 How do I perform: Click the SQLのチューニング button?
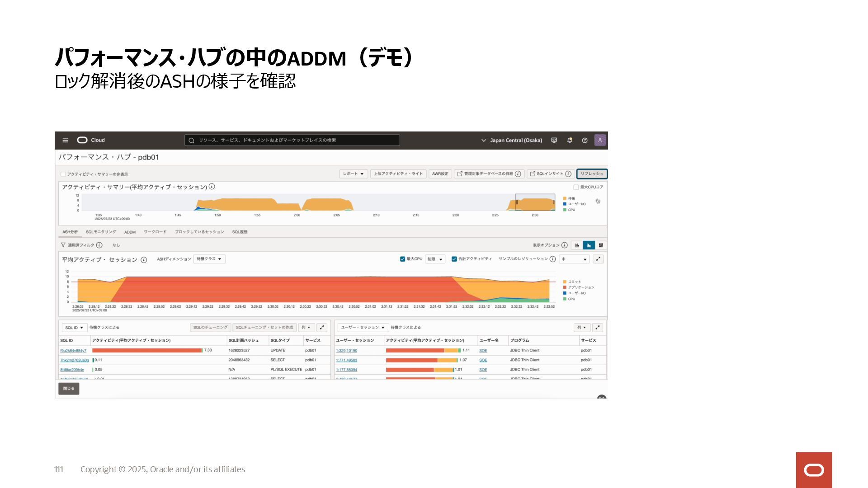pos(210,328)
